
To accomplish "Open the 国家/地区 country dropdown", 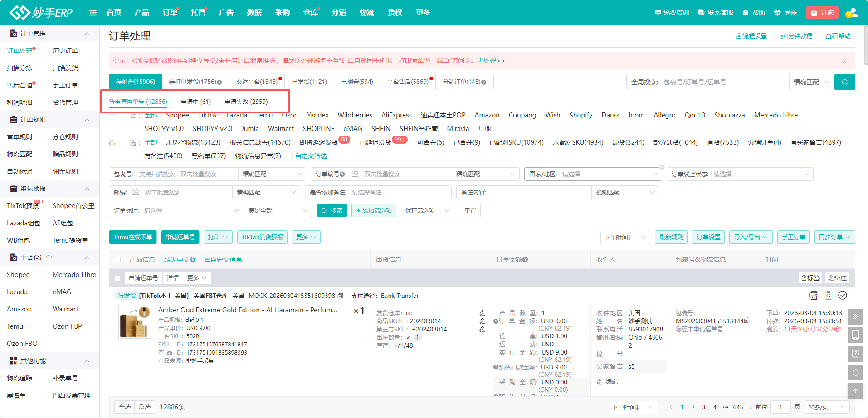I will (x=592, y=174).
